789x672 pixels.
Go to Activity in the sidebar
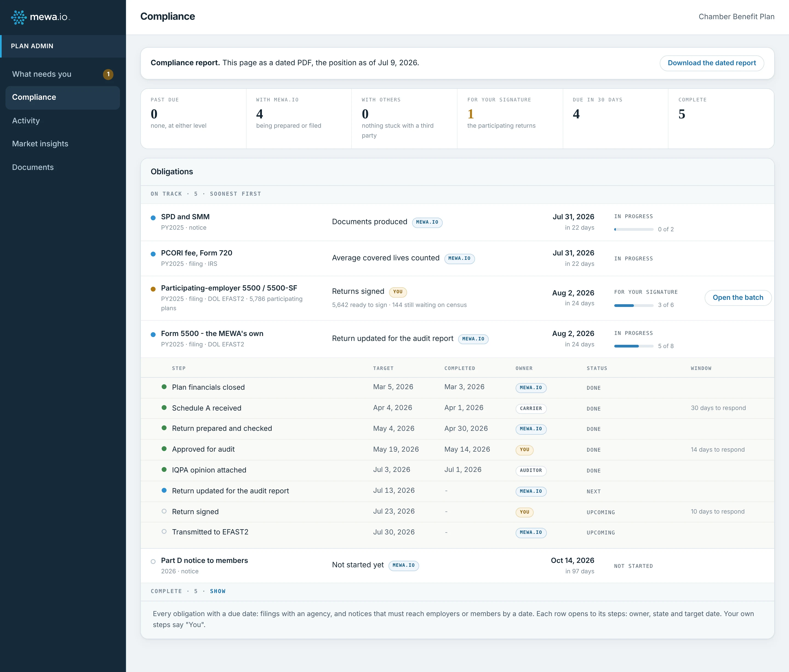tap(63, 121)
